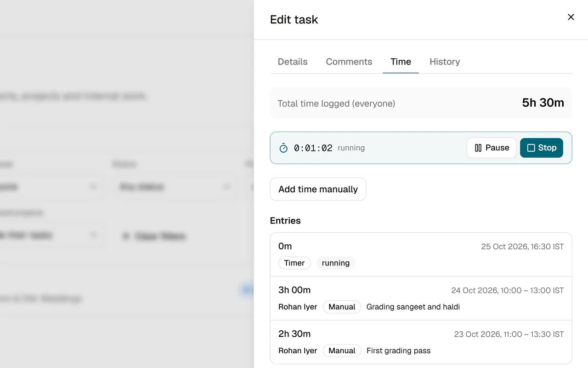Select the 3h 00m entry duration
The height and width of the screenshot is (368, 588).
pyautogui.click(x=294, y=290)
